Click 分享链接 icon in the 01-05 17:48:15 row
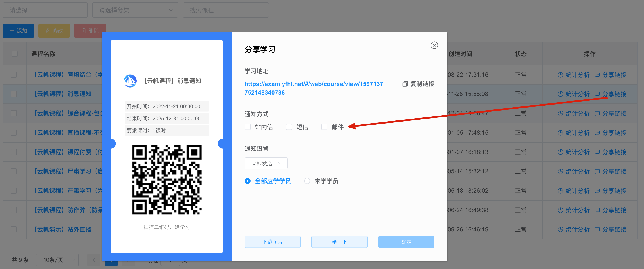 [x=597, y=133]
